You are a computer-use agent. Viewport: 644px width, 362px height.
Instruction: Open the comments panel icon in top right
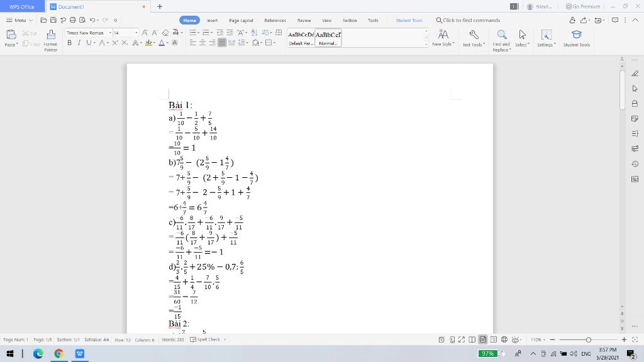click(x=615, y=20)
